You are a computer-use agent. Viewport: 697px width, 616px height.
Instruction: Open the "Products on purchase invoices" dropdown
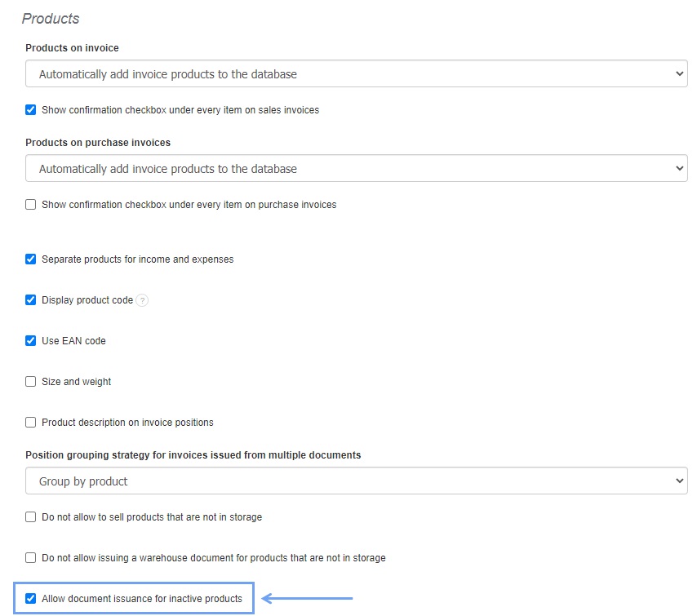(357, 168)
